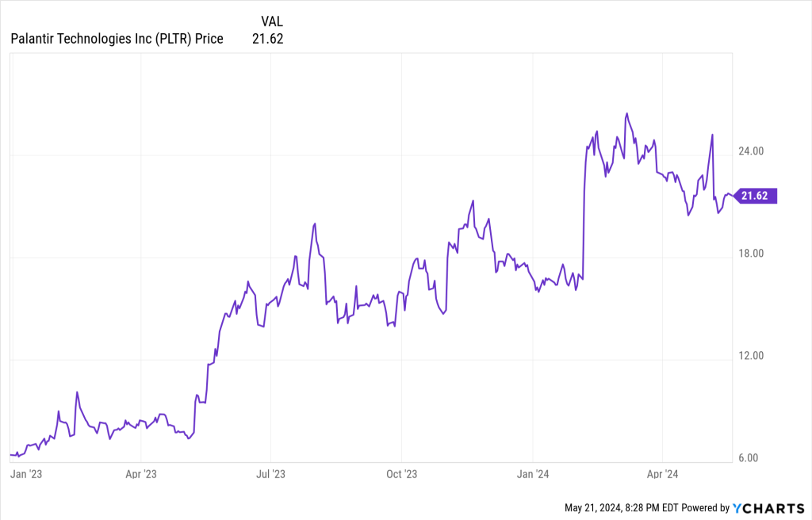Click the 21.62 value under VAL
812x520 pixels.
267,38
